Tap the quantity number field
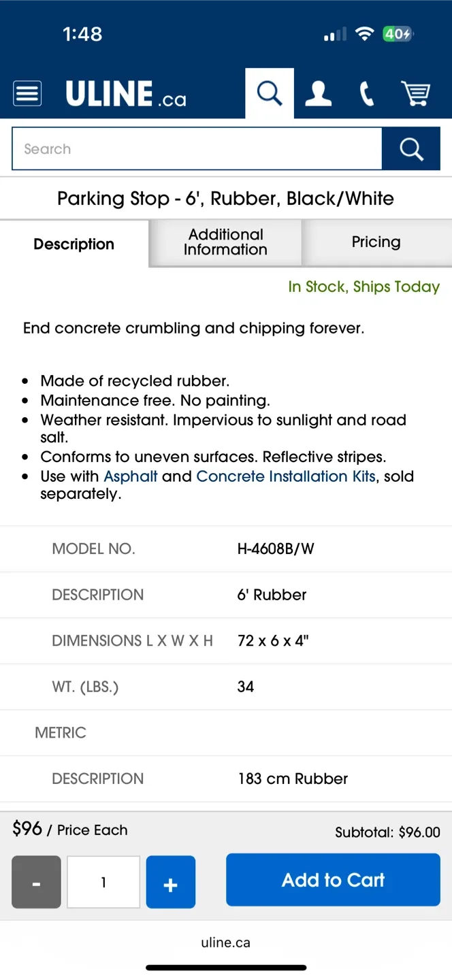 pyautogui.click(x=103, y=882)
